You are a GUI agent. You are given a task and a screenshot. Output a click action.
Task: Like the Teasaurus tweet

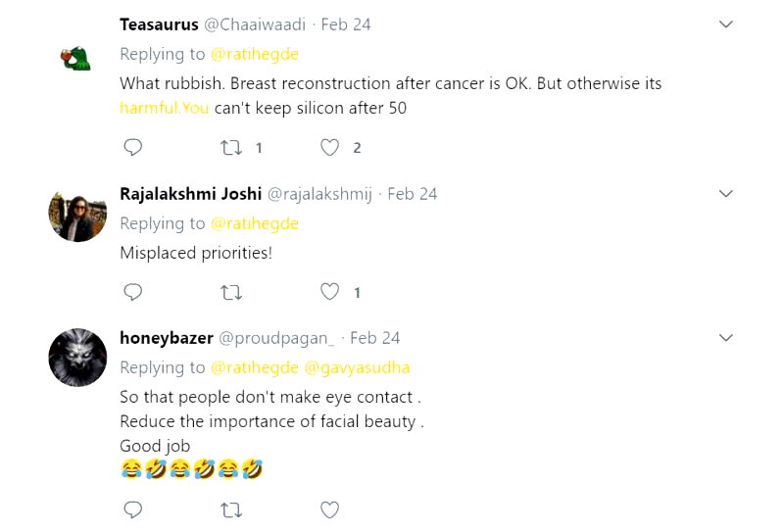point(330,148)
